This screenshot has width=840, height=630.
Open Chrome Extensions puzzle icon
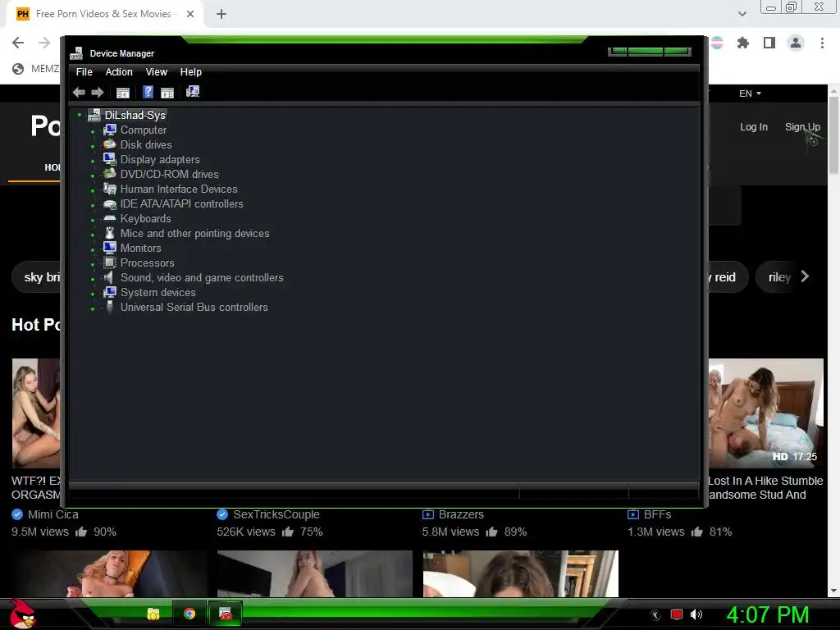(x=742, y=43)
